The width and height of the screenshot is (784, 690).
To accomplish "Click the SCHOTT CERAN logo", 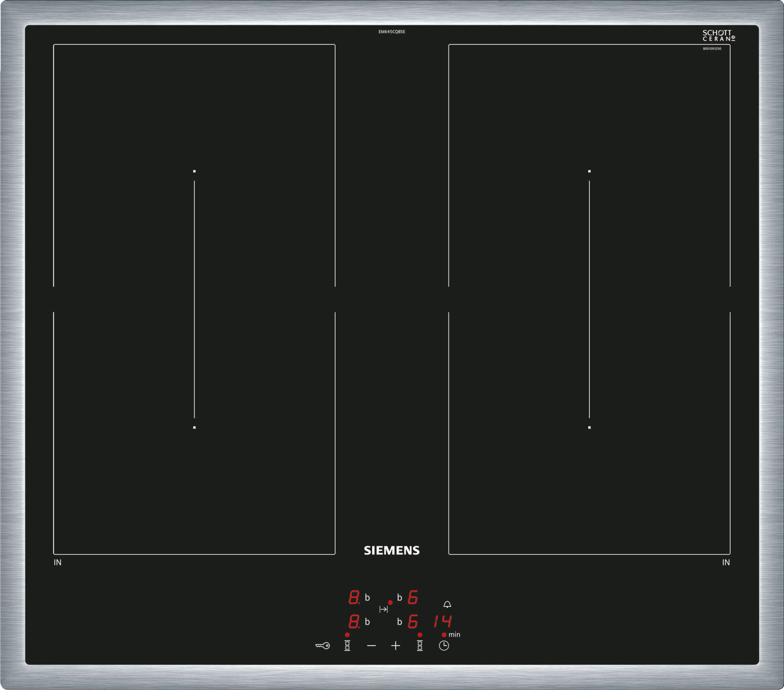I will click(718, 36).
